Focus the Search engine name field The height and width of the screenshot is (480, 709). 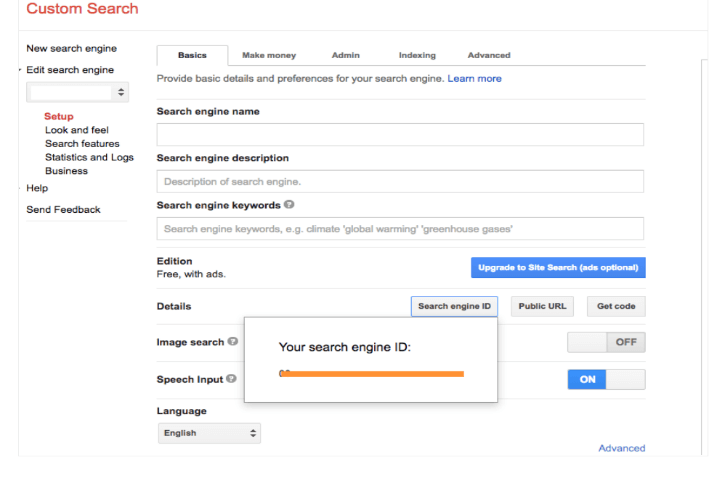tap(400, 135)
